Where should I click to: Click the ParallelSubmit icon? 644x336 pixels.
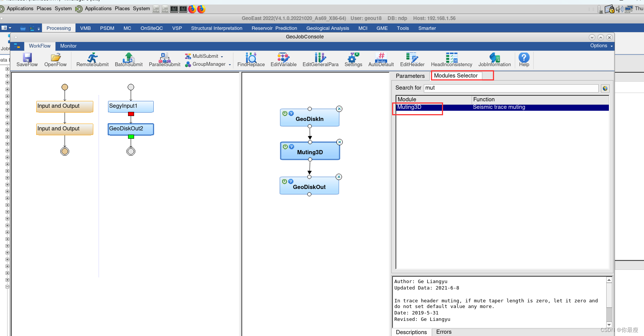165,57
